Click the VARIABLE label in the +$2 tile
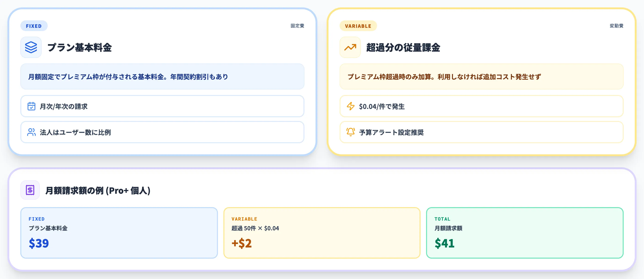This screenshot has height=279, width=644. (x=244, y=219)
